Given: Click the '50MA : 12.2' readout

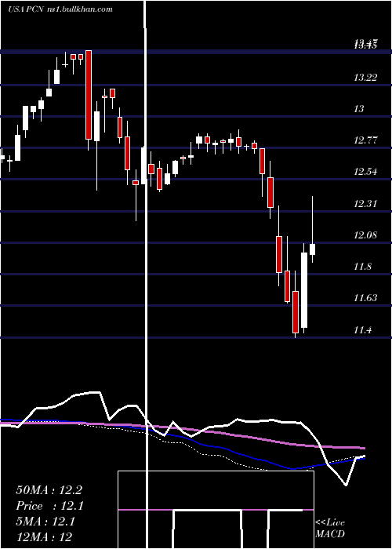Looking at the screenshot, I should pos(49,490).
